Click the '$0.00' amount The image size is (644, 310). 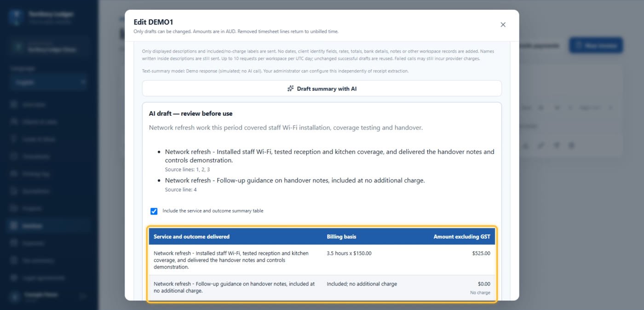(x=484, y=284)
